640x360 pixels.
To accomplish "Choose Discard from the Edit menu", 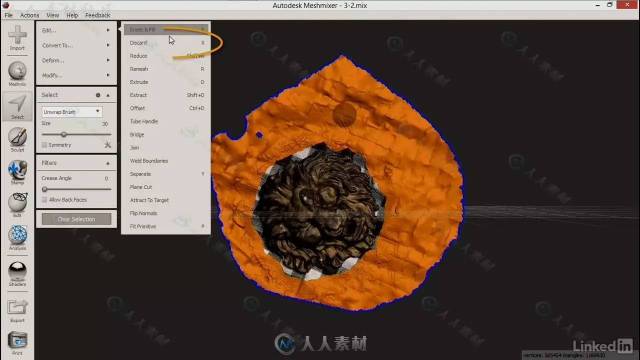I will coord(166,42).
